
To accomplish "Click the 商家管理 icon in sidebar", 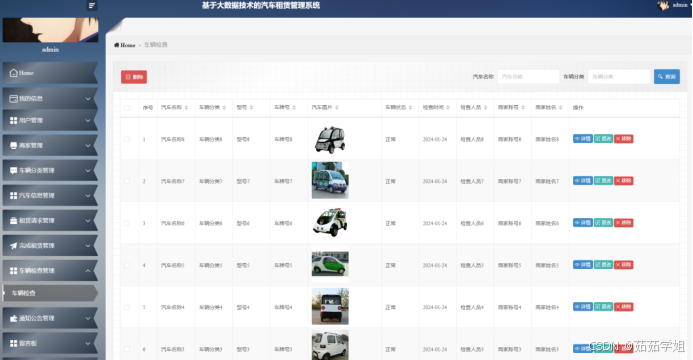I will click(14, 145).
